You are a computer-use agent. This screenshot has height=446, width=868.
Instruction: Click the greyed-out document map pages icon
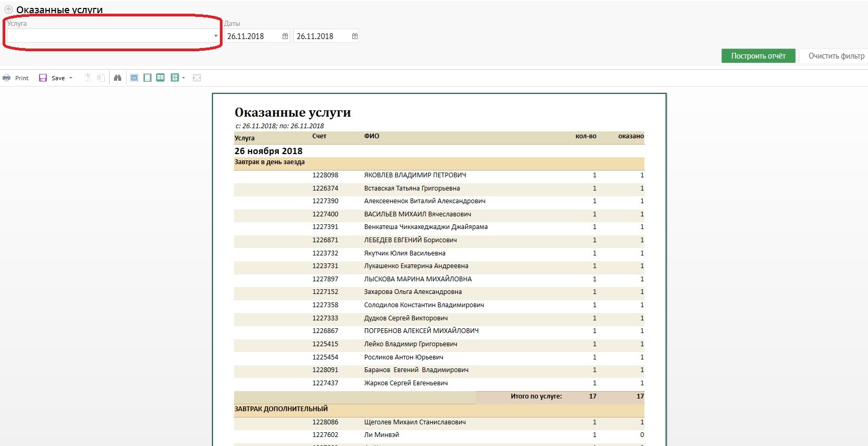[x=100, y=78]
